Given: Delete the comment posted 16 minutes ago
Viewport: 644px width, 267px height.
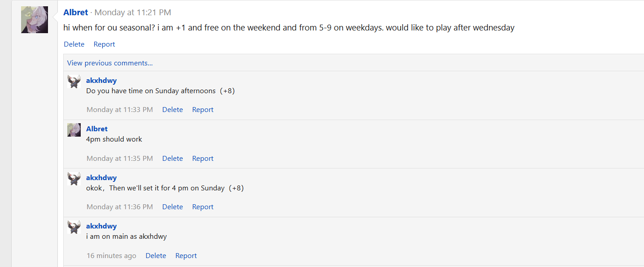Looking at the screenshot, I should tap(156, 256).
